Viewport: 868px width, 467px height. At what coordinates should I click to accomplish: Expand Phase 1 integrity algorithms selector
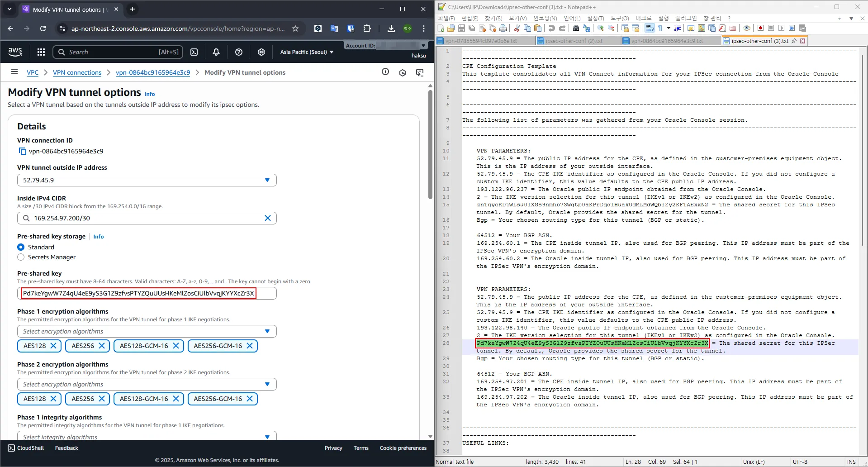(x=147, y=436)
